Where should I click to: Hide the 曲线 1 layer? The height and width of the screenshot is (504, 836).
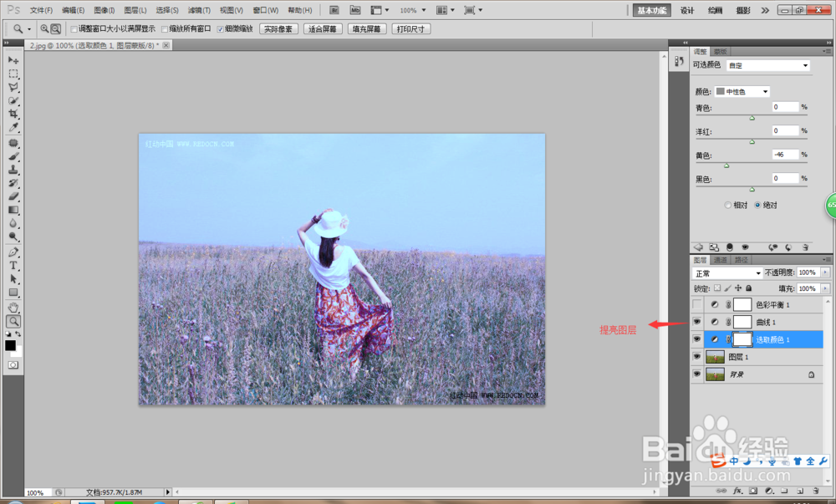(697, 322)
